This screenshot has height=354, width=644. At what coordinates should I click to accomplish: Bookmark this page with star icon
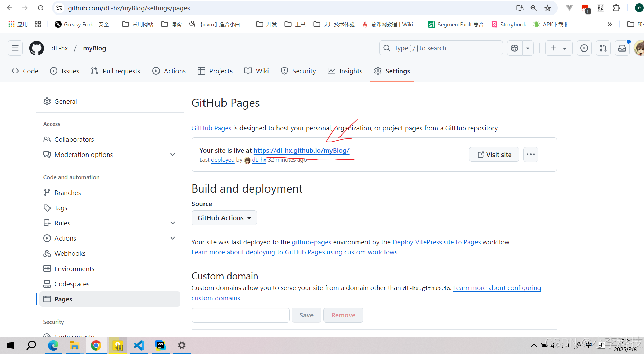[x=547, y=8]
